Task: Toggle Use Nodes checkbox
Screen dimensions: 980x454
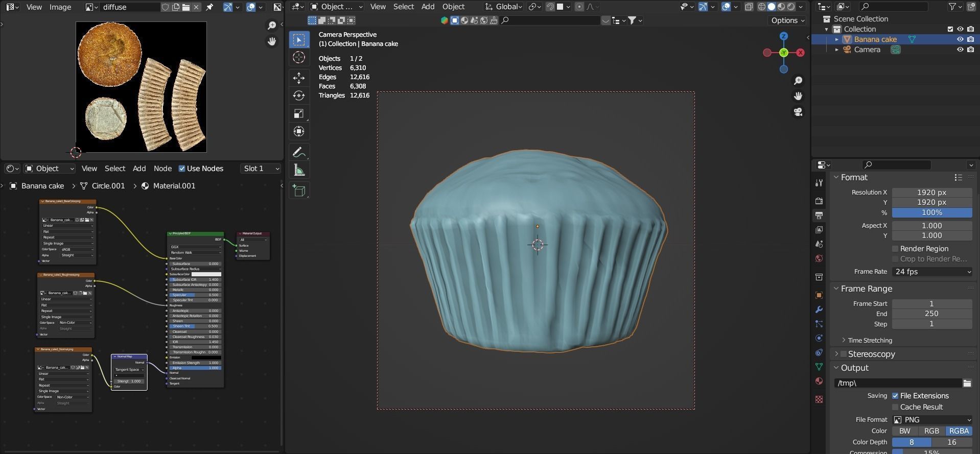Action: point(182,169)
